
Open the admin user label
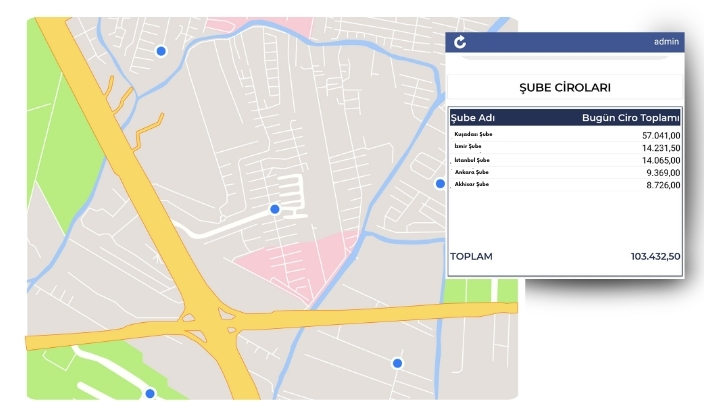[666, 42]
